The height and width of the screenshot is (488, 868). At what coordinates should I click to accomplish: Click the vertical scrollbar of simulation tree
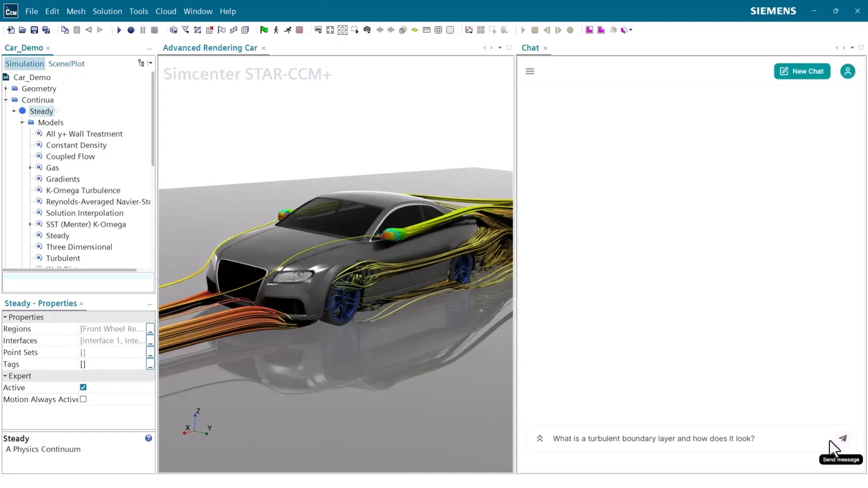point(152,119)
